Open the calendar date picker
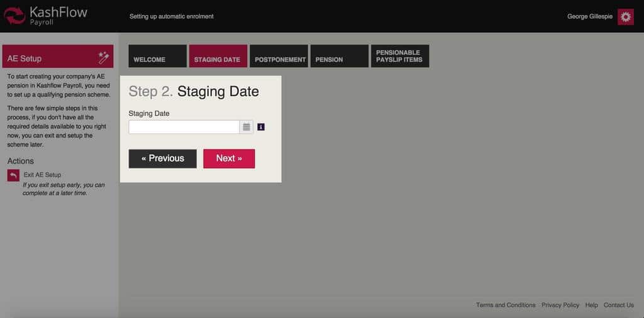The height and width of the screenshot is (318, 644). (247, 127)
